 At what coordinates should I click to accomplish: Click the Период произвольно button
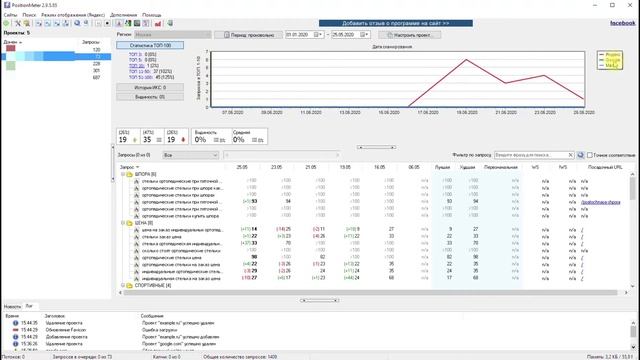(x=249, y=35)
